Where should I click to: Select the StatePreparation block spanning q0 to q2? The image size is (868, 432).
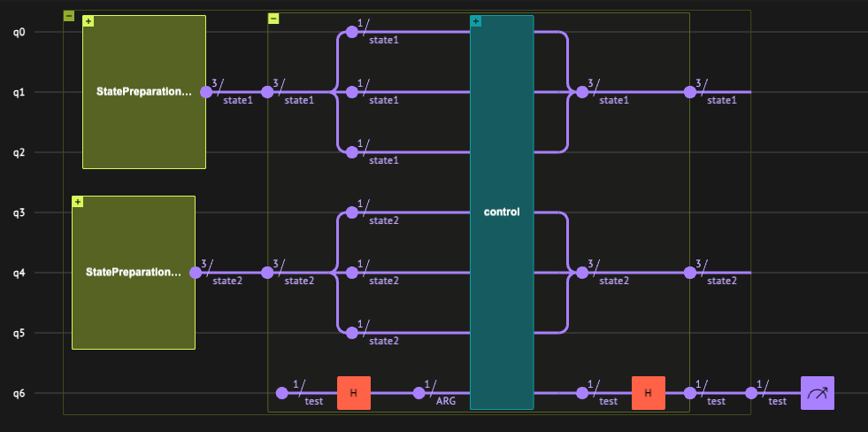coord(144,92)
